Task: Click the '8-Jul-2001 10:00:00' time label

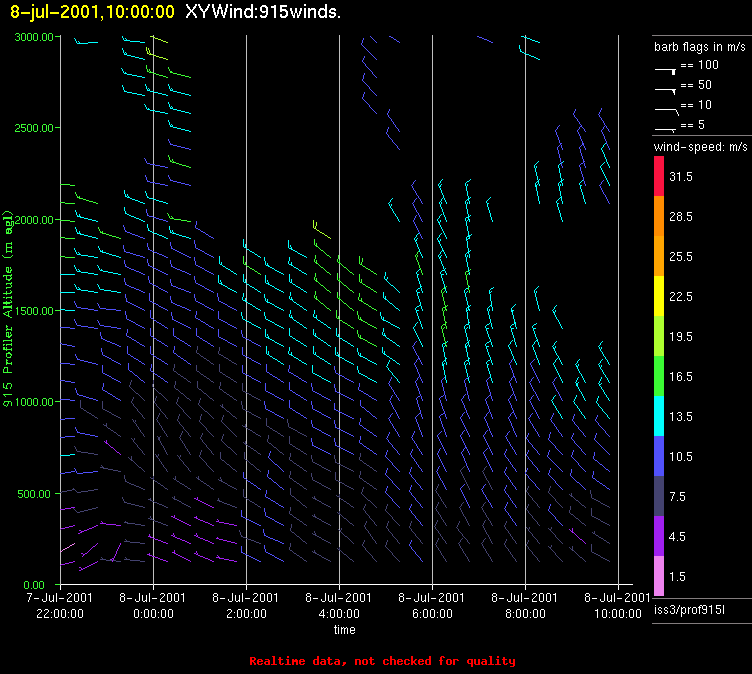Action: (x=618, y=605)
